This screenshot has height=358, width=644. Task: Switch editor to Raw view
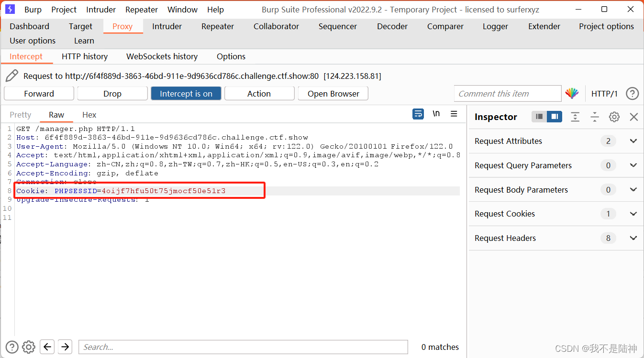[x=56, y=115]
